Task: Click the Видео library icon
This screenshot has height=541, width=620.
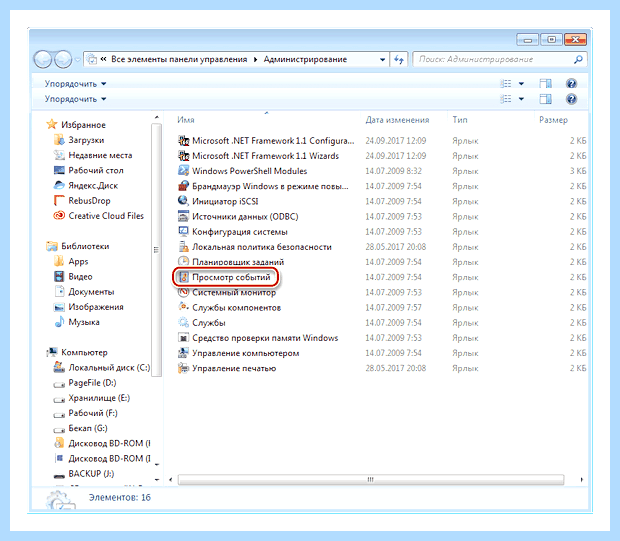Action: click(x=59, y=276)
